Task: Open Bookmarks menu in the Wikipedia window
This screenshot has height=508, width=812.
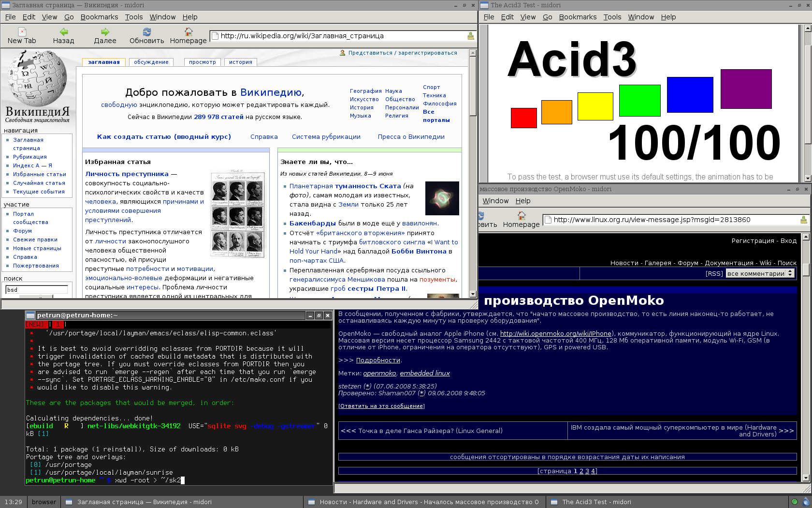Action: coord(99,17)
